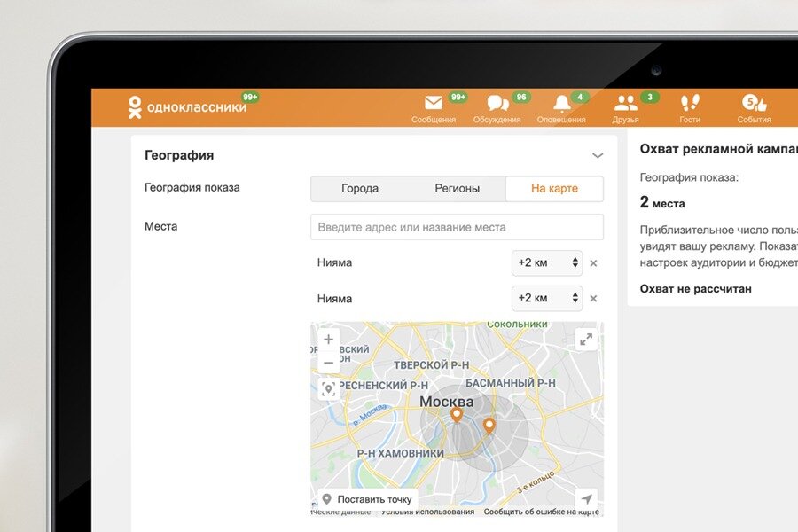Screen dimensions: 798x532
Task: Open second Нияма +2 км radius dropdown
Action: 547,298
